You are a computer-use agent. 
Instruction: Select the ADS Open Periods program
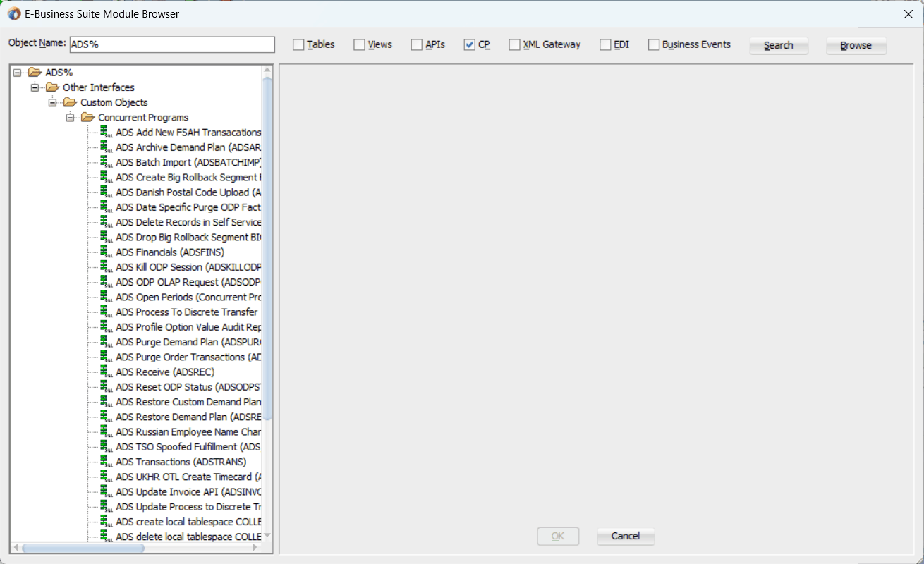pyautogui.click(x=188, y=297)
